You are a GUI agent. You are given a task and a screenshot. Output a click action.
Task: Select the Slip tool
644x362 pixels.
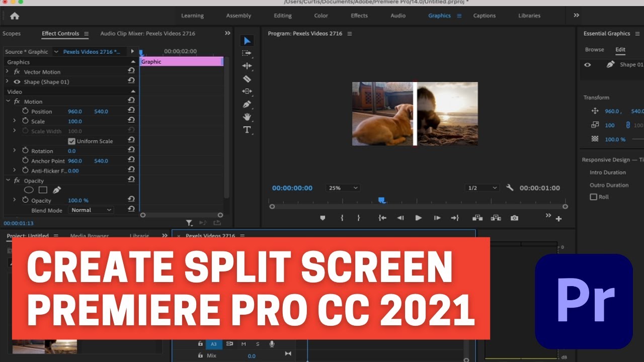(x=247, y=91)
